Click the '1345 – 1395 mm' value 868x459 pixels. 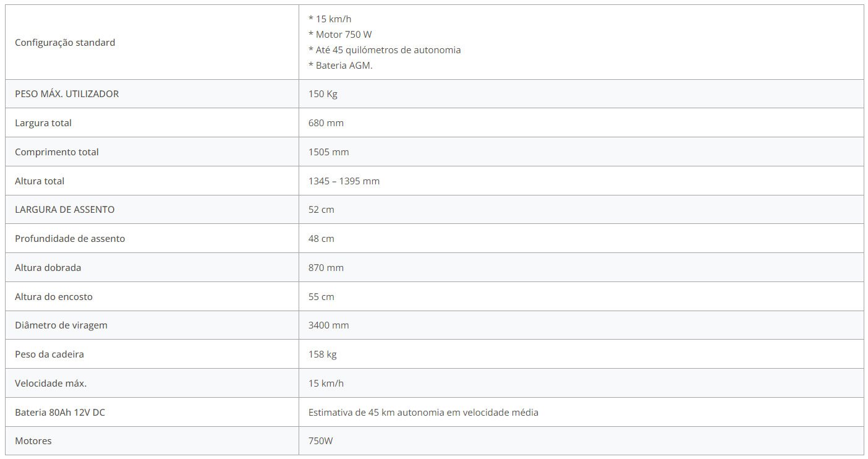point(344,181)
